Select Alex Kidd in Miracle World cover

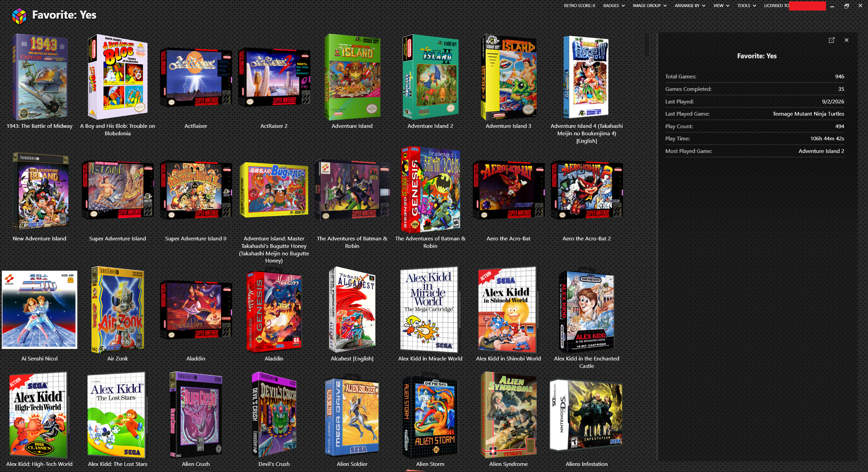click(429, 310)
